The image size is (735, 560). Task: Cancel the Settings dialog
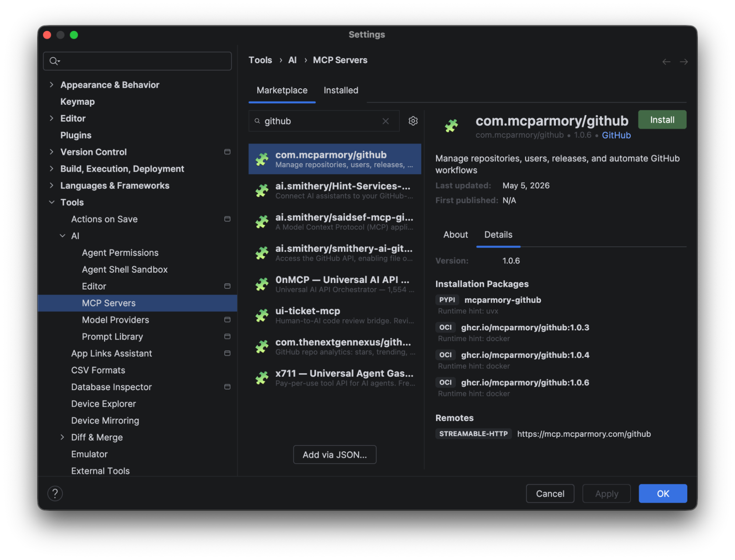click(550, 493)
